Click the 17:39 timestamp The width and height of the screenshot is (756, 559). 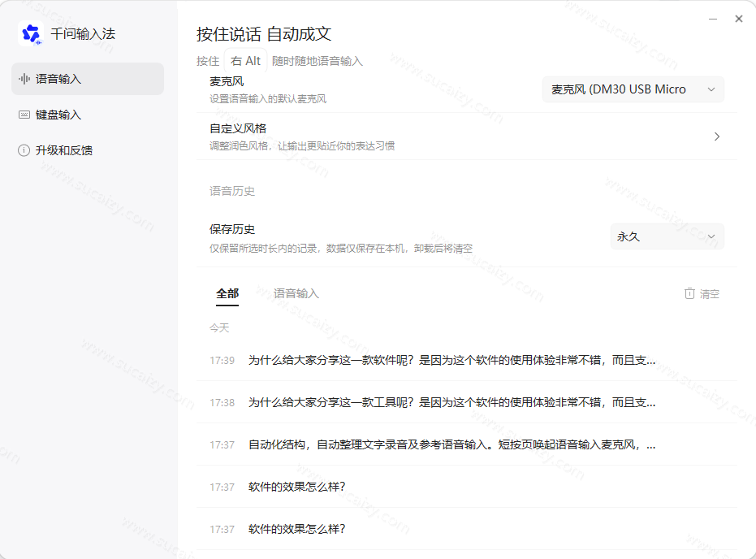[222, 360]
